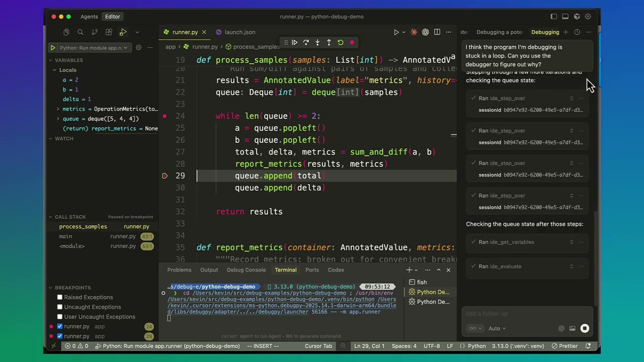Image resolution: width=644 pixels, height=362 pixels.
Task: Expand the WATCH section
Action: coord(64,139)
